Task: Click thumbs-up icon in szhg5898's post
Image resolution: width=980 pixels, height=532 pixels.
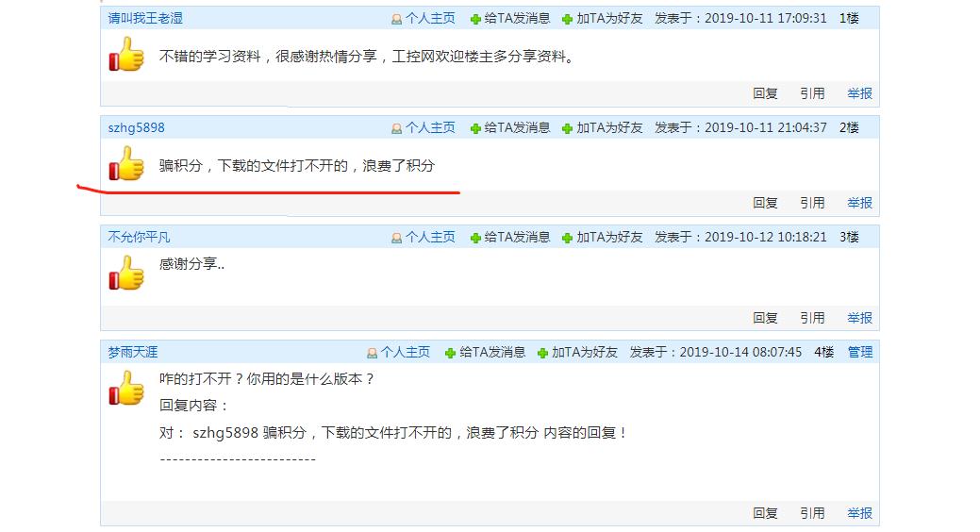Action: (x=126, y=165)
